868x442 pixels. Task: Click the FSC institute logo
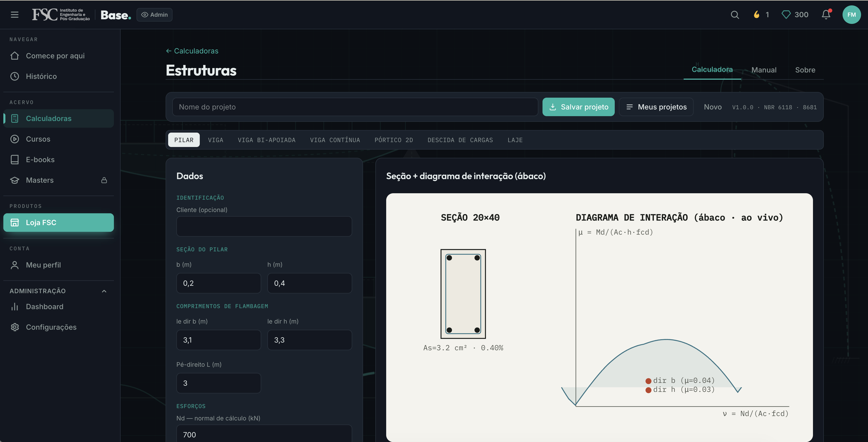coord(61,14)
